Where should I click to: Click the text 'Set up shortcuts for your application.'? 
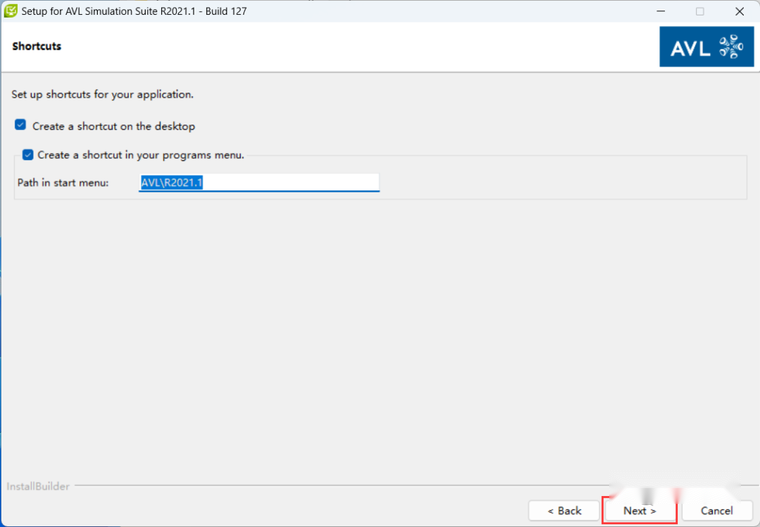[102, 94]
